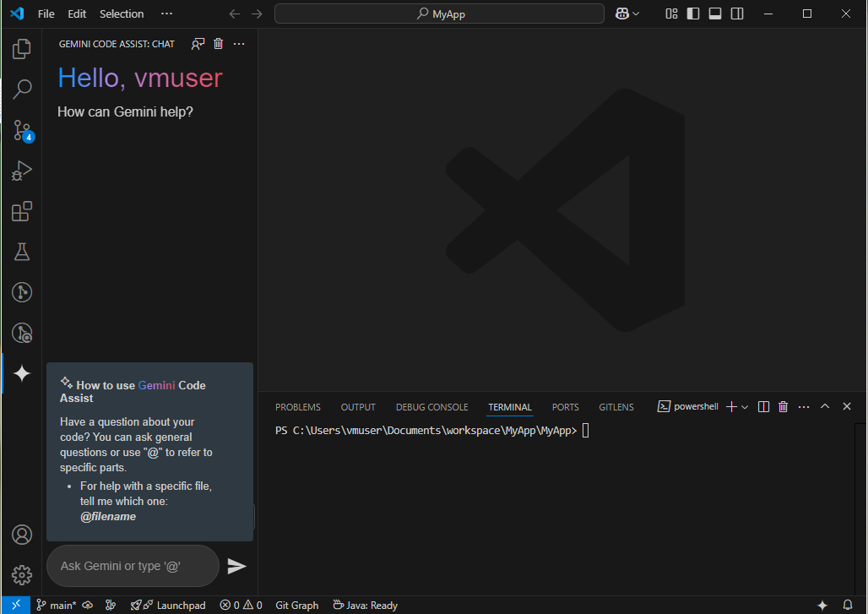Screen dimensions: 868x614
Task: Create a new terminal with plus
Action: [x=731, y=407]
